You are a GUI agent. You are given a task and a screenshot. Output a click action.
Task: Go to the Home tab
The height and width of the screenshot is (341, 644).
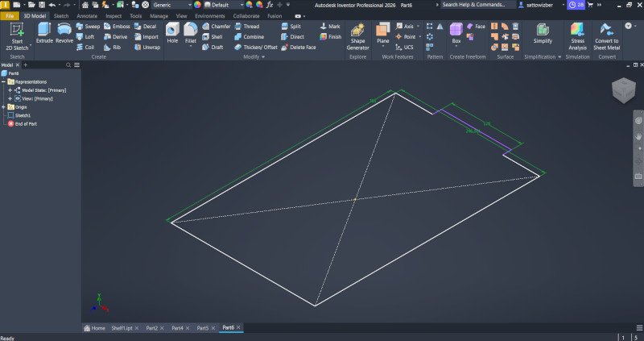coord(94,328)
